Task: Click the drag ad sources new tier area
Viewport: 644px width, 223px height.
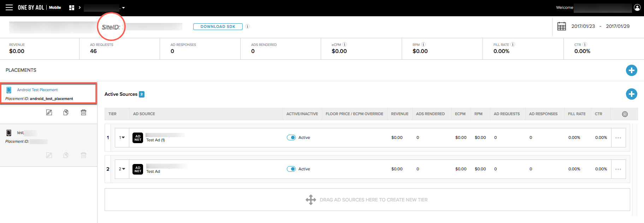Action: pos(367,200)
